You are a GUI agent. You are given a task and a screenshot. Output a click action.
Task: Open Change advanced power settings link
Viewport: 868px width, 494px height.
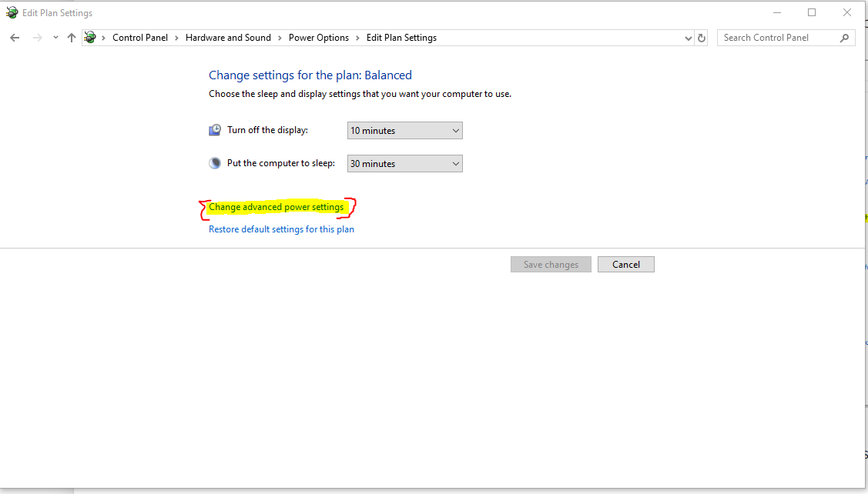point(276,207)
